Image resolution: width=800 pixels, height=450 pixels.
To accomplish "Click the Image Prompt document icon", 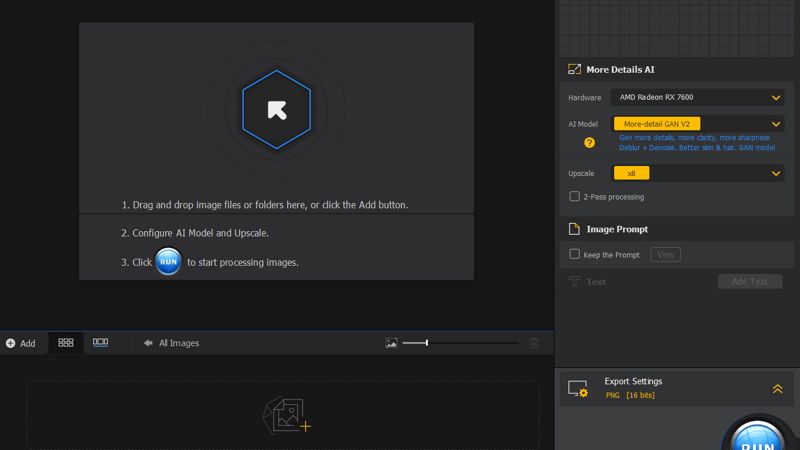I will [x=574, y=229].
